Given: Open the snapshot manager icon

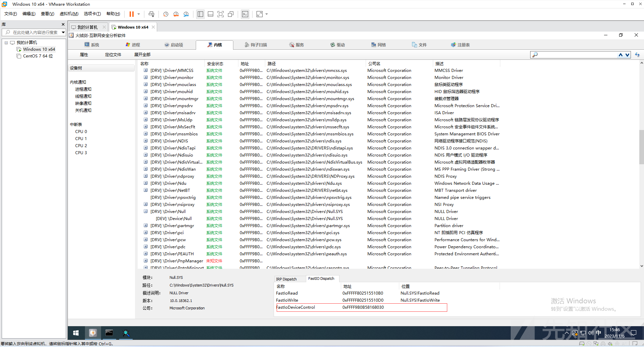Looking at the screenshot, I should [x=186, y=14].
